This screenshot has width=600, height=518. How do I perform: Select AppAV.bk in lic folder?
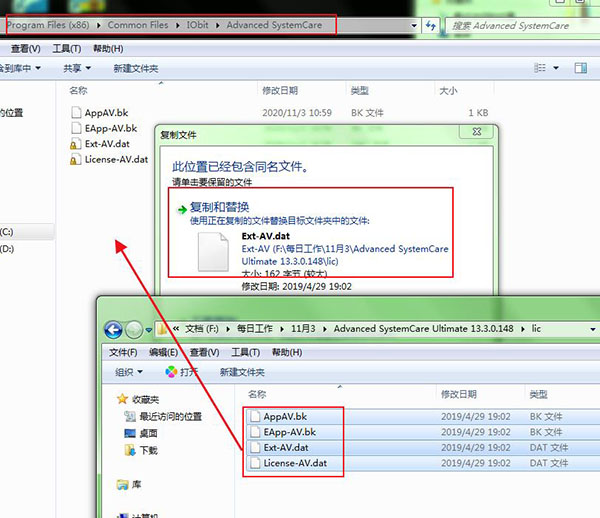tap(285, 417)
